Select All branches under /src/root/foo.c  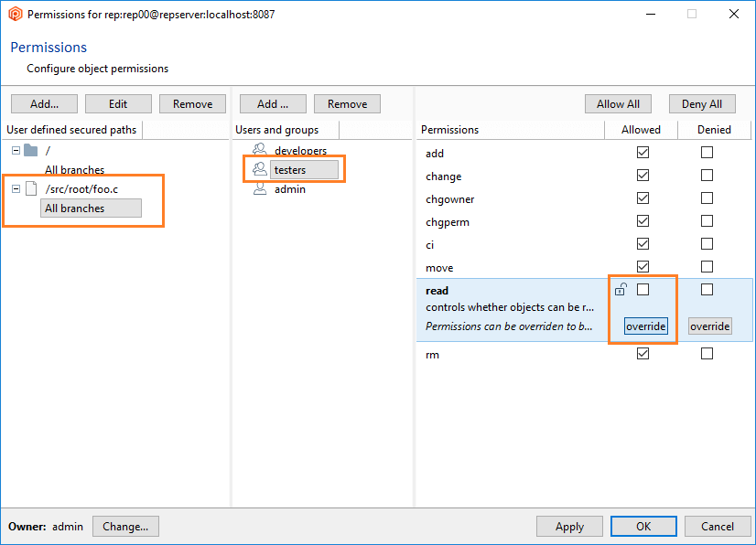coord(91,208)
